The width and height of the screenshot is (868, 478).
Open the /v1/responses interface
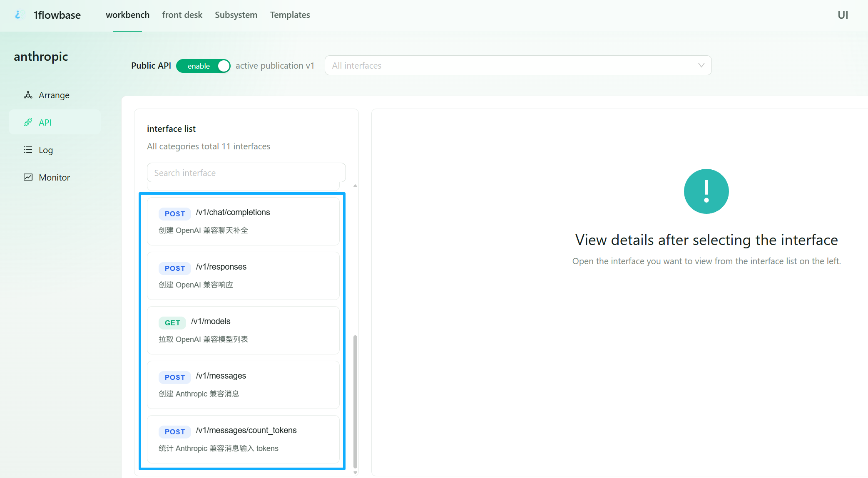pos(243,276)
